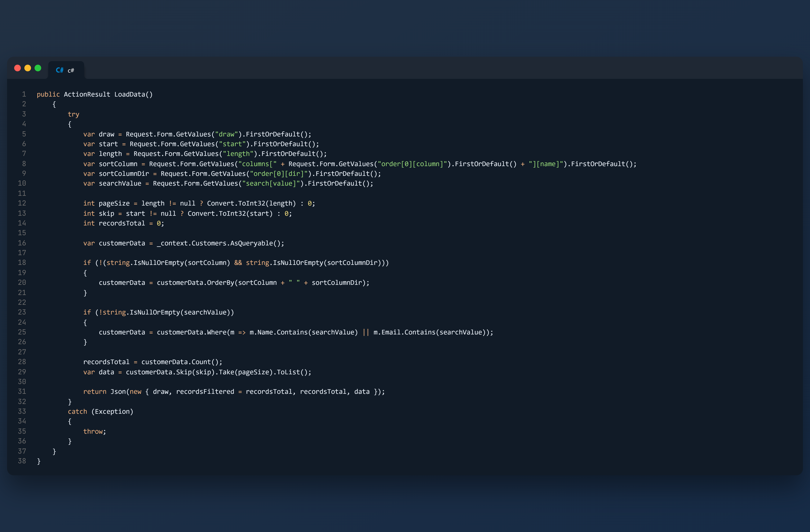Click line number 38 in gutter

[x=22, y=461]
